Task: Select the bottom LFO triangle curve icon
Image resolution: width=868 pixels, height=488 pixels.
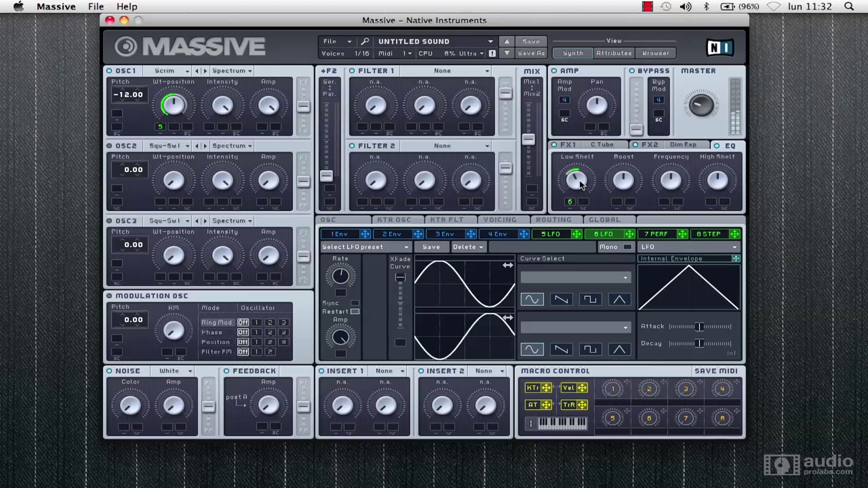Action: 619,349
